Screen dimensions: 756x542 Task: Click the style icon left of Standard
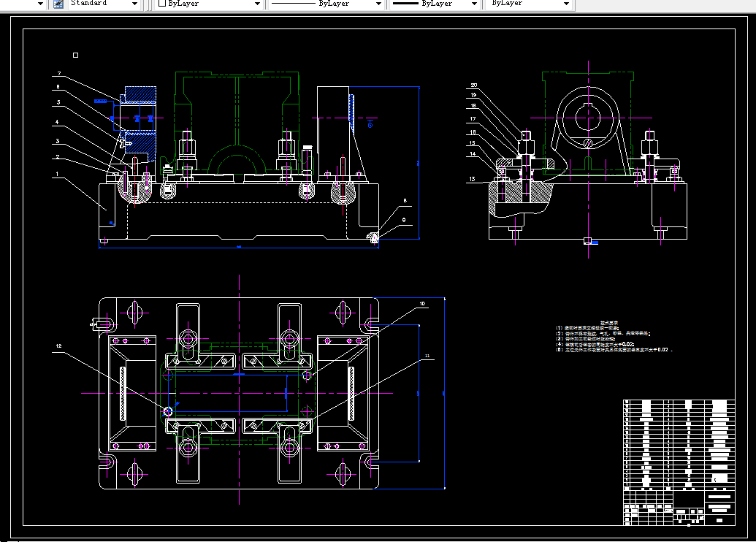point(58,4)
